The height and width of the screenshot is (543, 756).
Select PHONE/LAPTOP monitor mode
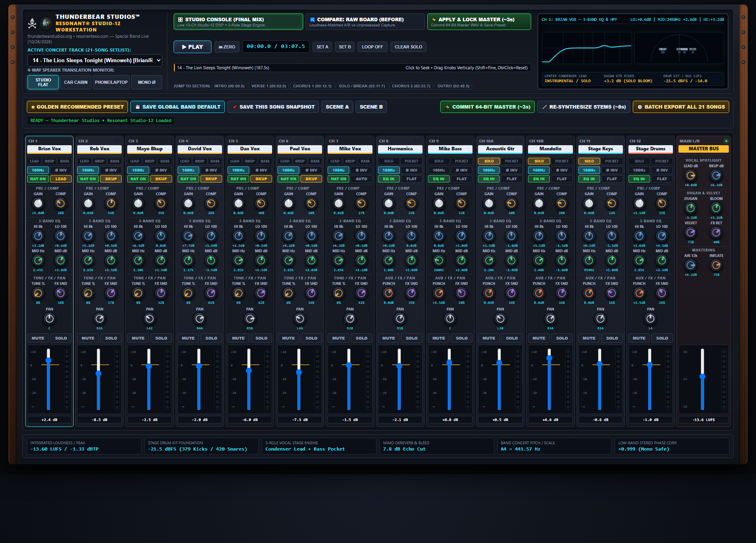coord(111,82)
